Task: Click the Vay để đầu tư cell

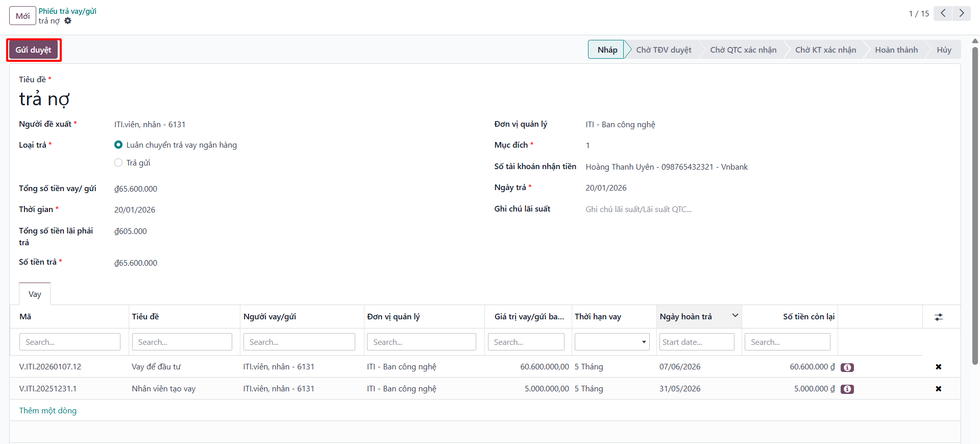Action: (x=156, y=367)
